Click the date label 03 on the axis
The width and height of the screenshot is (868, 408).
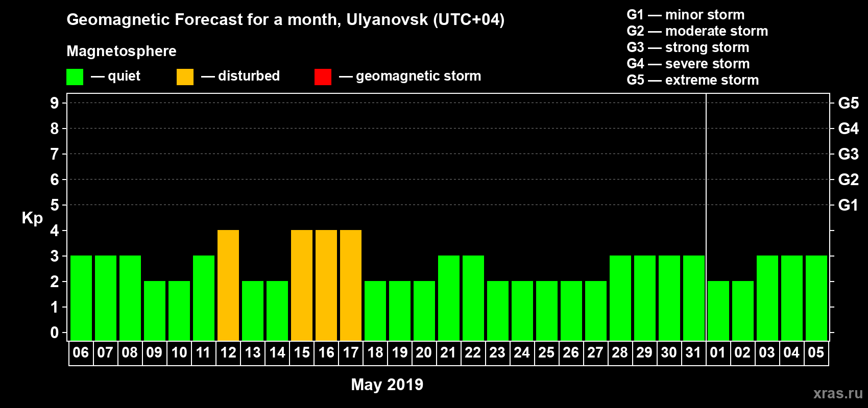tap(767, 352)
